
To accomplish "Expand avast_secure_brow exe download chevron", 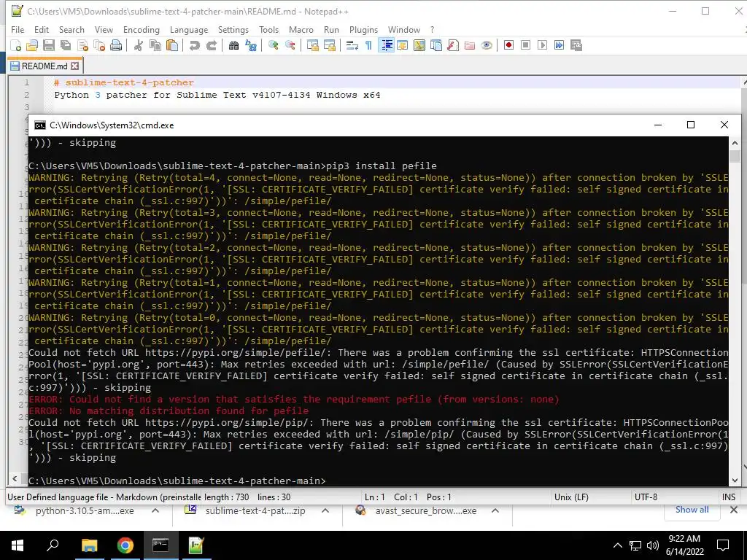I will pyautogui.click(x=495, y=511).
